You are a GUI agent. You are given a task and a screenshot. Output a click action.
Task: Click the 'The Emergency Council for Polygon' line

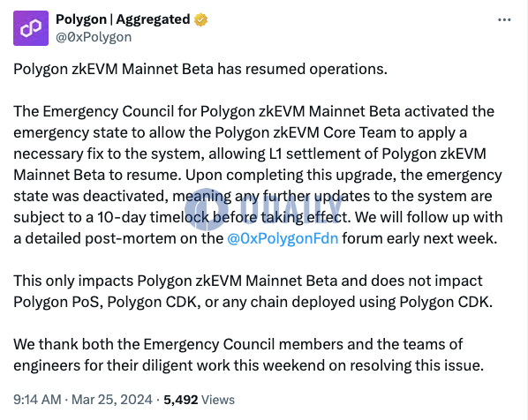(x=254, y=111)
